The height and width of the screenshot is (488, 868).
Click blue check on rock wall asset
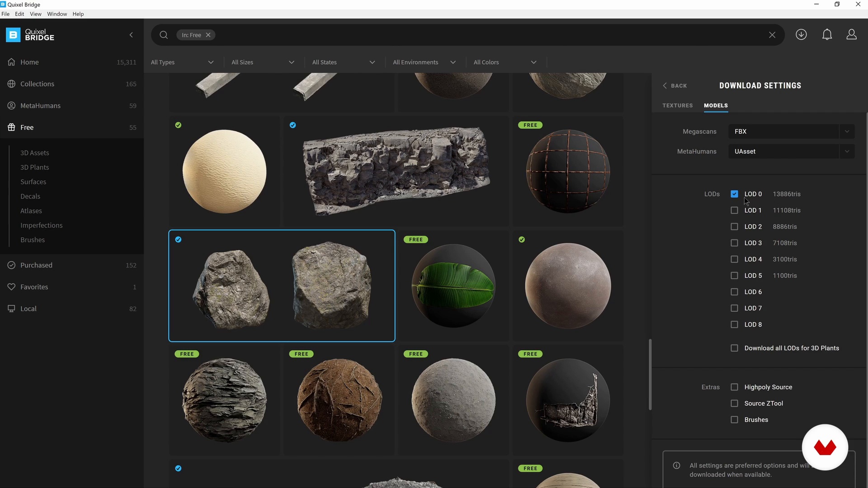point(292,125)
